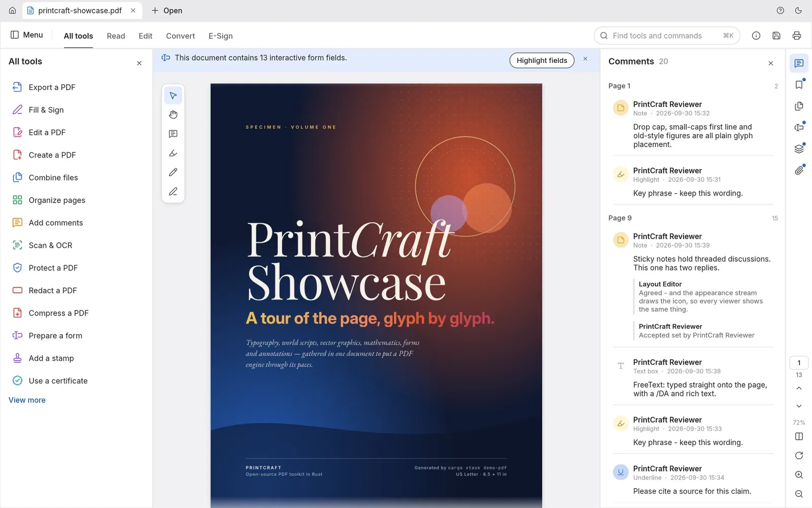Click the current page number box
Viewport: 812px width, 508px height.
[799, 363]
